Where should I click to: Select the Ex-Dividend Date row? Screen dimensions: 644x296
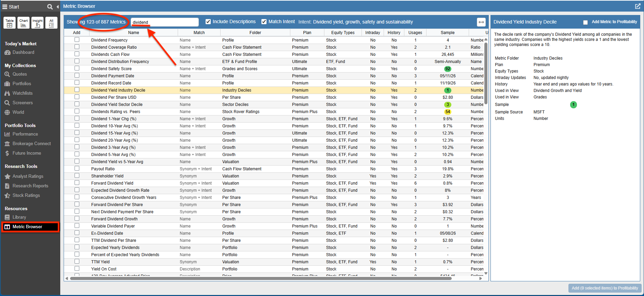tap(274, 233)
